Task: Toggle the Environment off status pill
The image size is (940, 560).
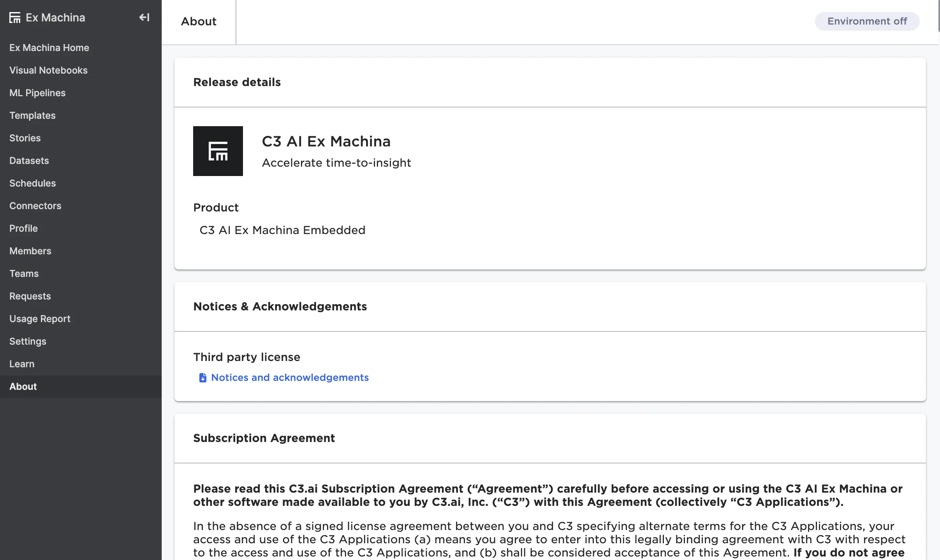Action: tap(867, 21)
